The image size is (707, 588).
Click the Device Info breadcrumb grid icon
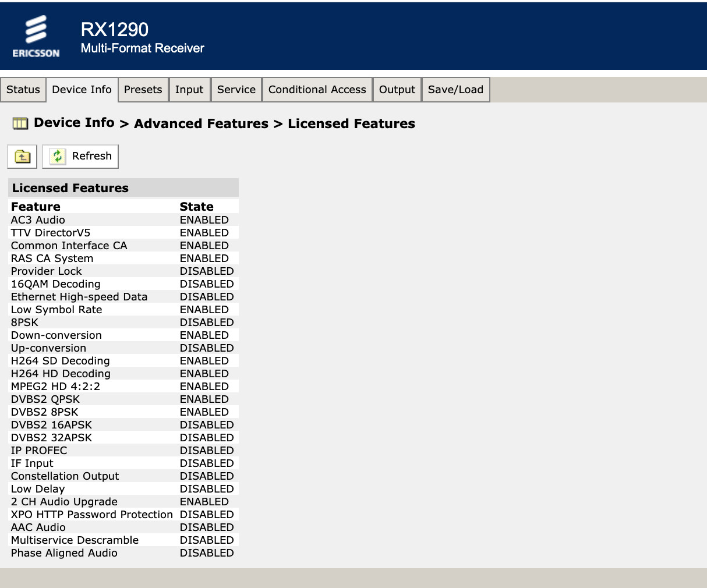20,123
